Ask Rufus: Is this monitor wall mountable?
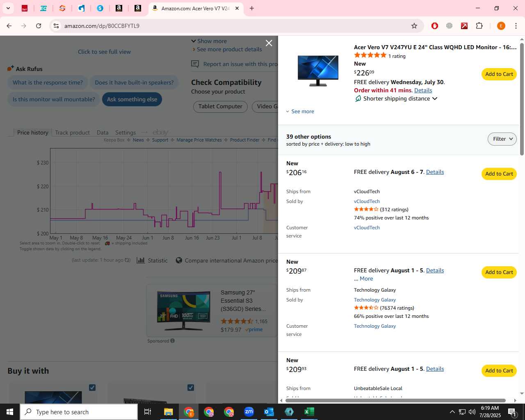This screenshot has width=525, height=420. click(x=54, y=99)
